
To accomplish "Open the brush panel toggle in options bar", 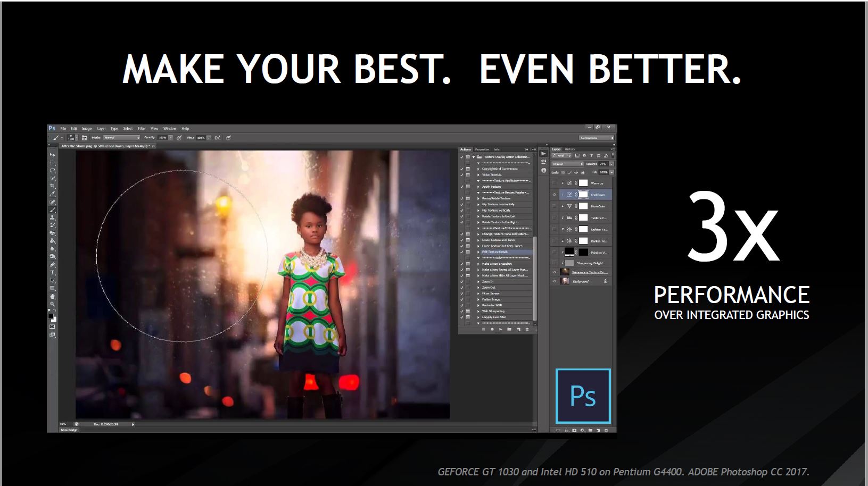I will click(84, 138).
